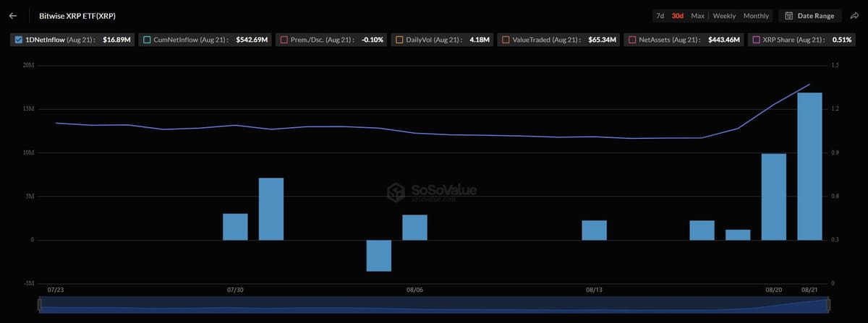Click the left handle of range slider

41,306
